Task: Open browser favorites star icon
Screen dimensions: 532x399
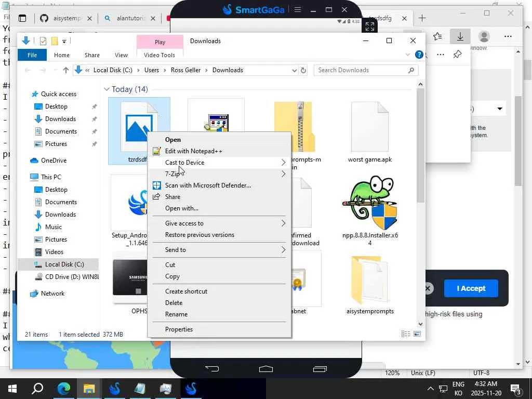Action: point(437,36)
